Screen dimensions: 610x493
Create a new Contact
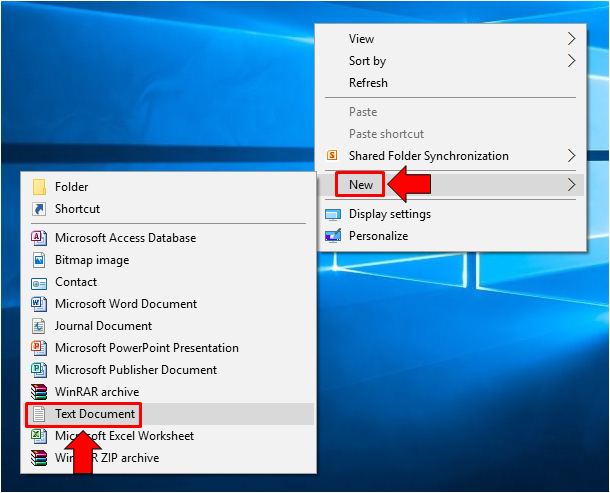pyautogui.click(x=169, y=282)
